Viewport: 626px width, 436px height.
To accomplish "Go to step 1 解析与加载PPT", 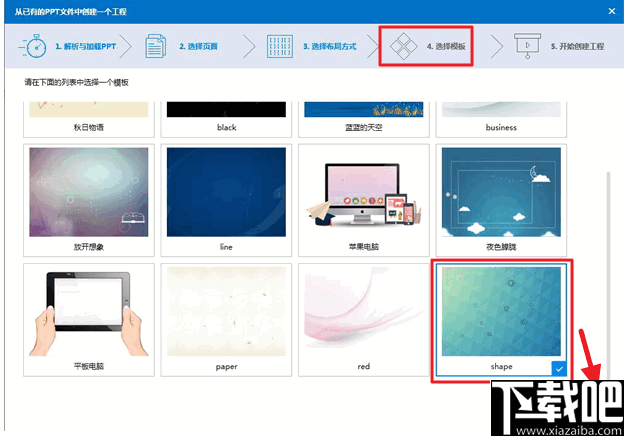I will [86, 47].
